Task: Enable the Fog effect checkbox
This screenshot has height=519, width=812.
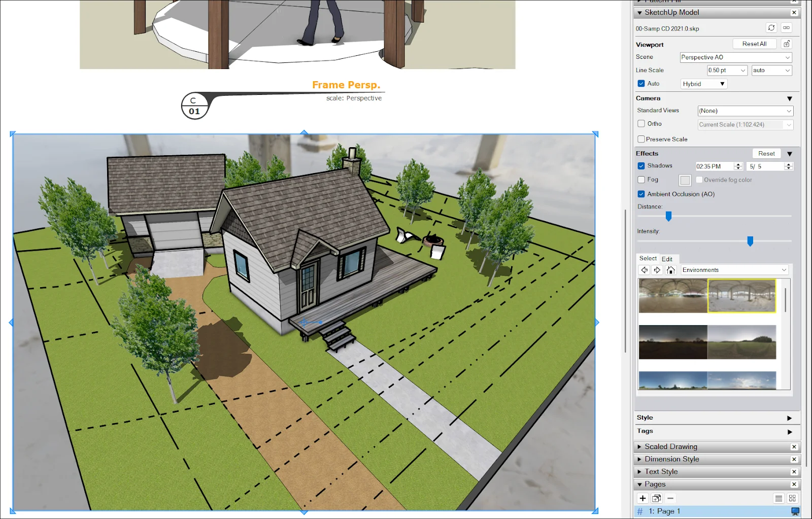Action: (x=641, y=180)
